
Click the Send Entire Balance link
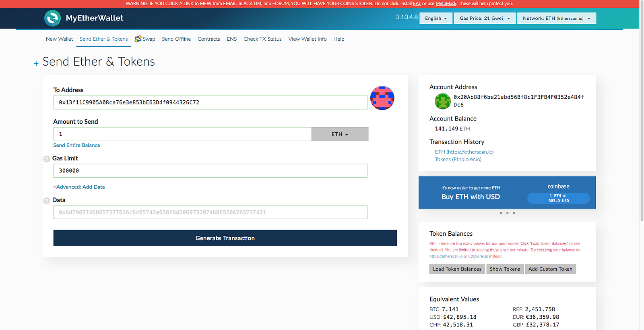click(x=76, y=145)
